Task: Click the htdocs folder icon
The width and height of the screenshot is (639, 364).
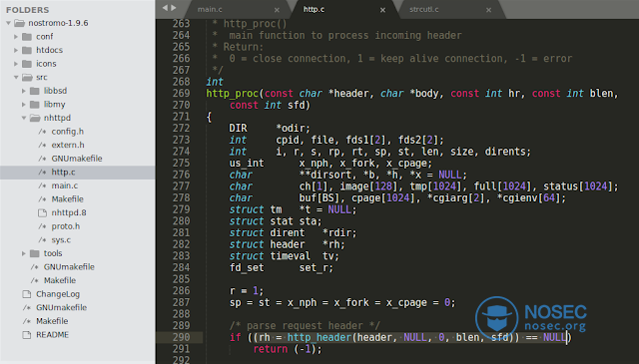Action: point(27,50)
